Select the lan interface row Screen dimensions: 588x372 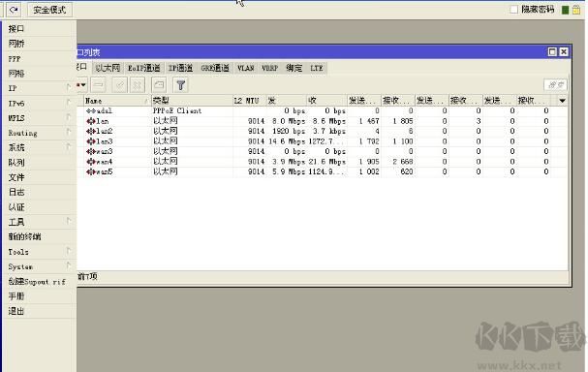point(323,121)
